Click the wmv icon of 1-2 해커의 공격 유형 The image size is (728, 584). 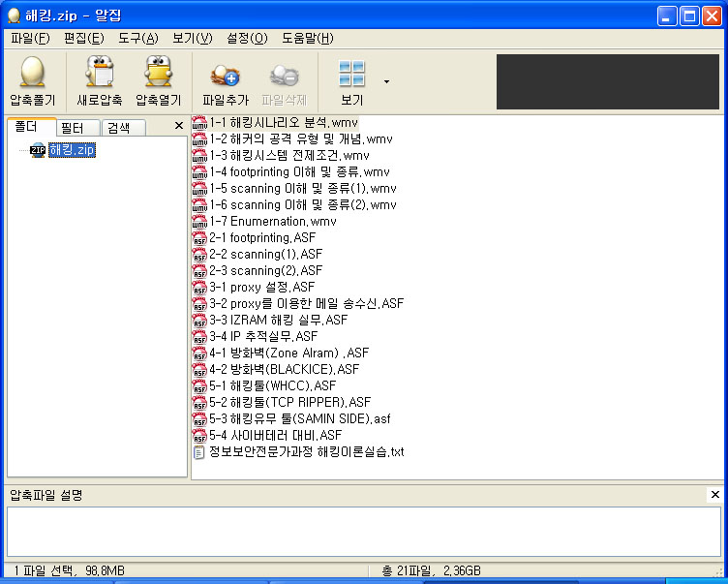pyautogui.click(x=199, y=139)
